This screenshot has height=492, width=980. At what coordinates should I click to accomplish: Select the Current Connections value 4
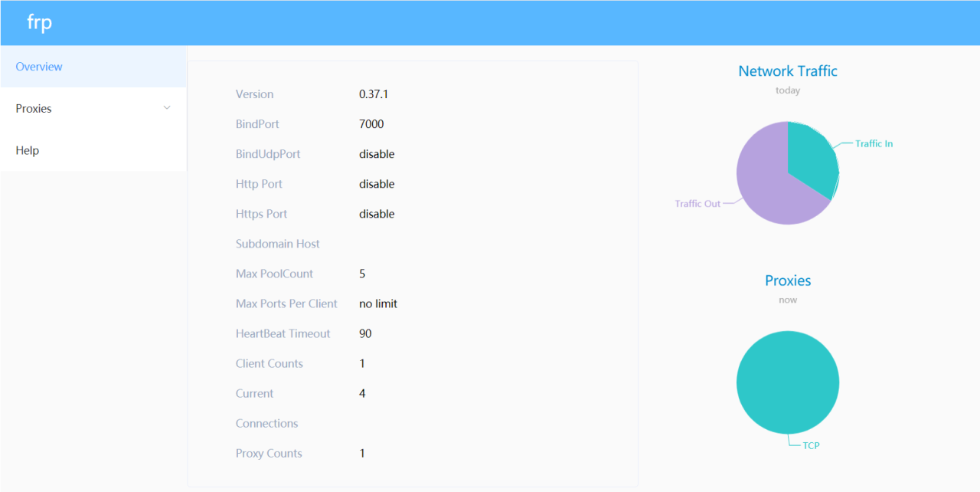click(x=362, y=393)
